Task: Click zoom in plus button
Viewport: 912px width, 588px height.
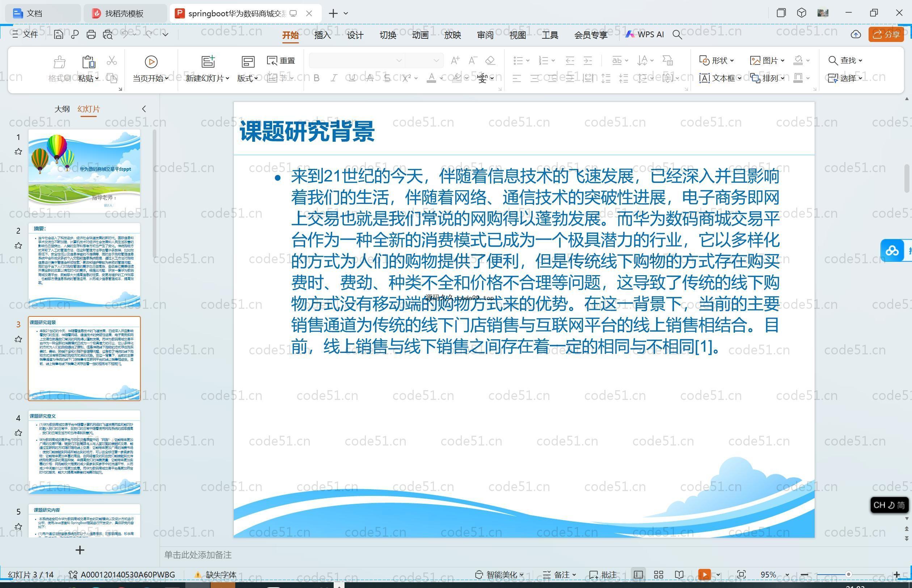Action: click(897, 575)
